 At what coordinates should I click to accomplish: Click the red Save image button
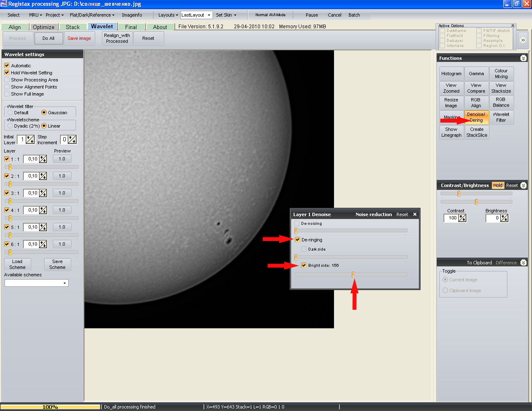(79, 38)
